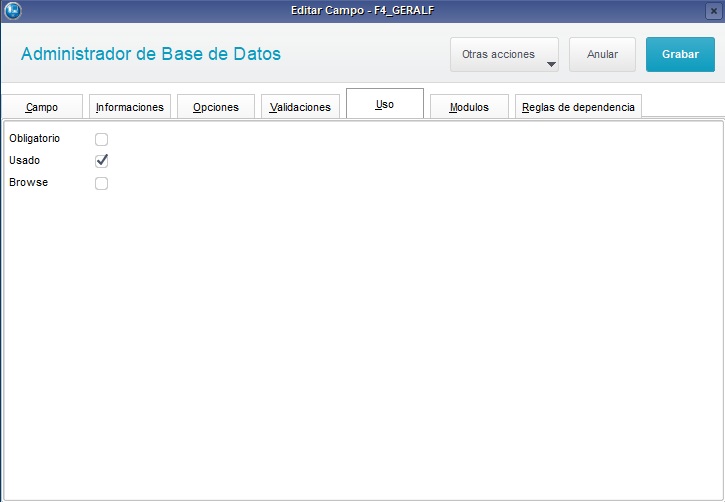The height and width of the screenshot is (502, 725).
Task: Click the Browse label text
Action: pos(29,182)
